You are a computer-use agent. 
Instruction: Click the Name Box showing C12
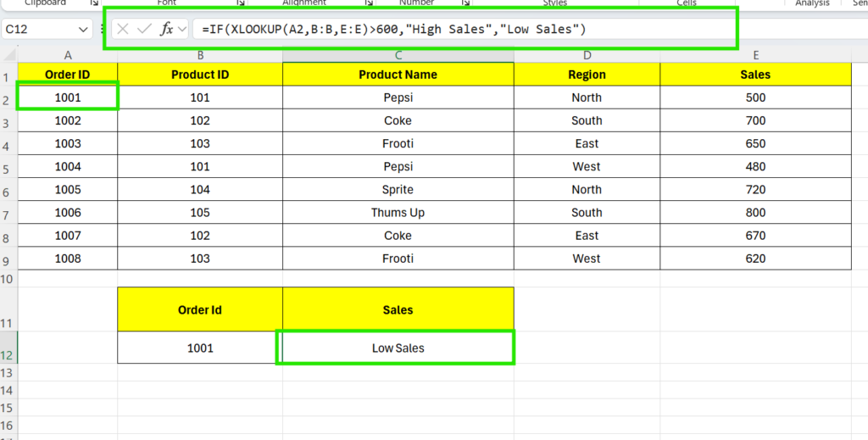(40, 30)
